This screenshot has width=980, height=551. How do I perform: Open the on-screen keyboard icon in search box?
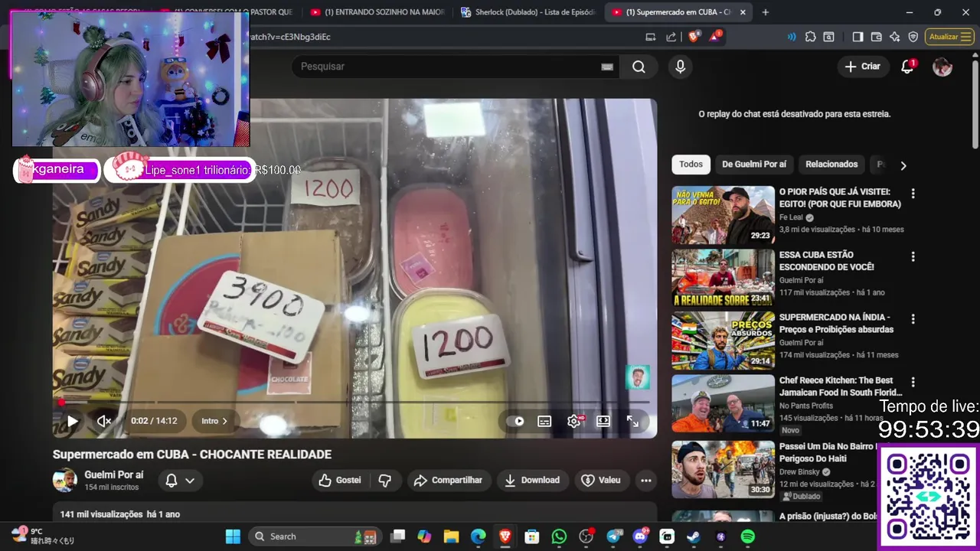(x=607, y=67)
